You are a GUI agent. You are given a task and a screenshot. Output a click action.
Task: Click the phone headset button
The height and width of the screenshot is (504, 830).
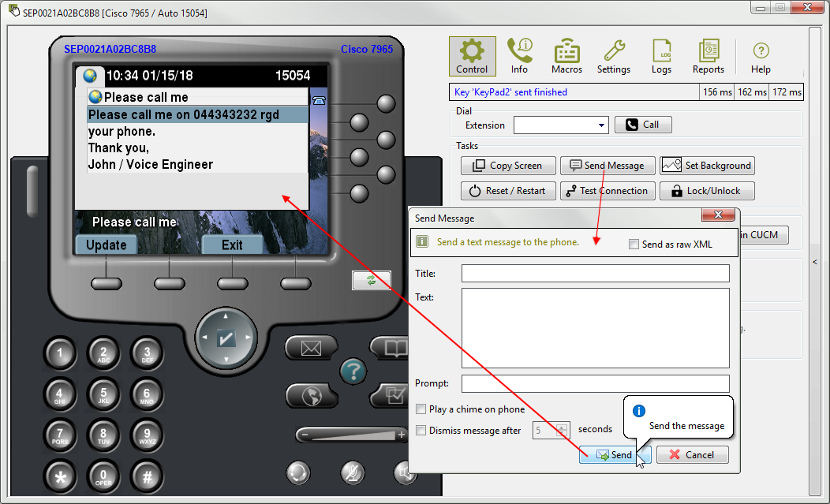(298, 472)
